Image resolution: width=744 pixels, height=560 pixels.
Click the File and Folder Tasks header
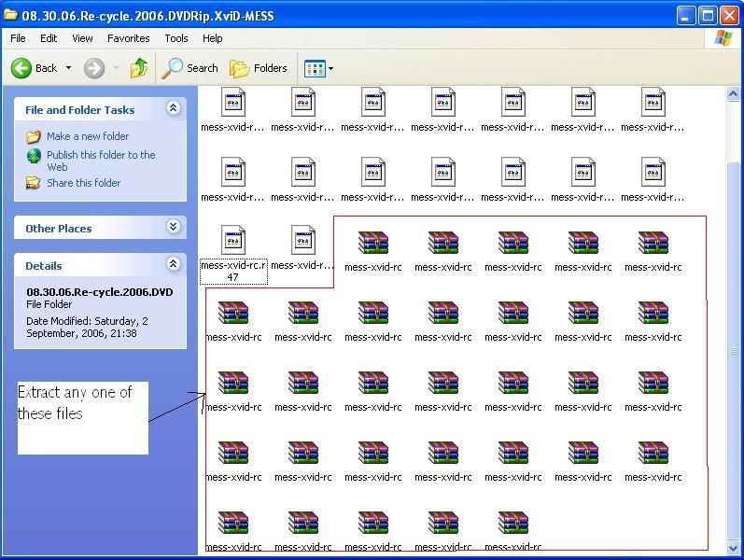pos(80,110)
